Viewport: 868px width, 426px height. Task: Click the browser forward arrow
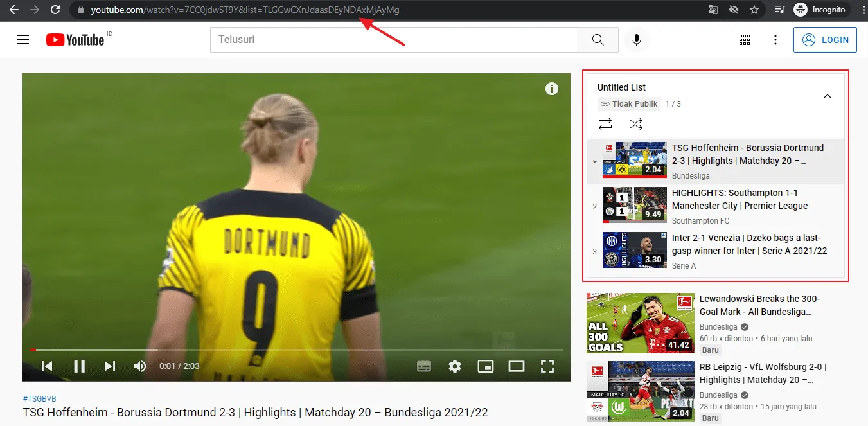point(34,10)
